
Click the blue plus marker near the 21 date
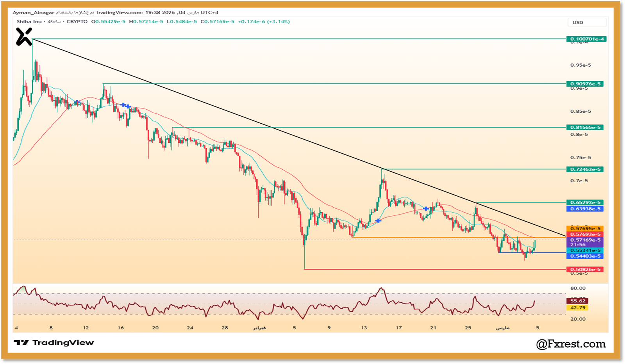(426, 209)
